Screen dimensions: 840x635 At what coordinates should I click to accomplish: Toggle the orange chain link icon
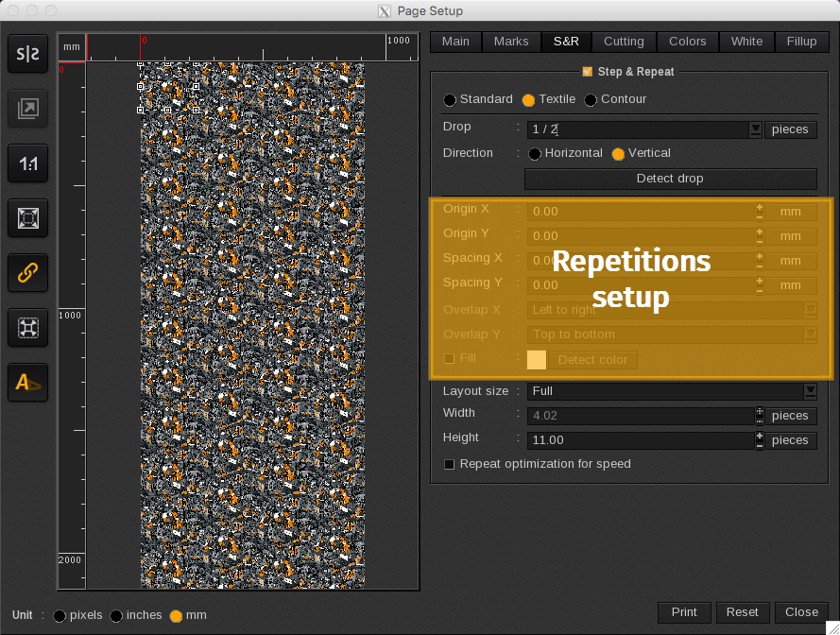point(28,273)
